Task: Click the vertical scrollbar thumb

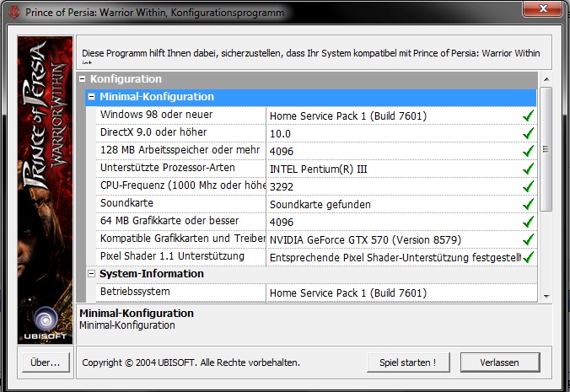Action: click(546, 149)
